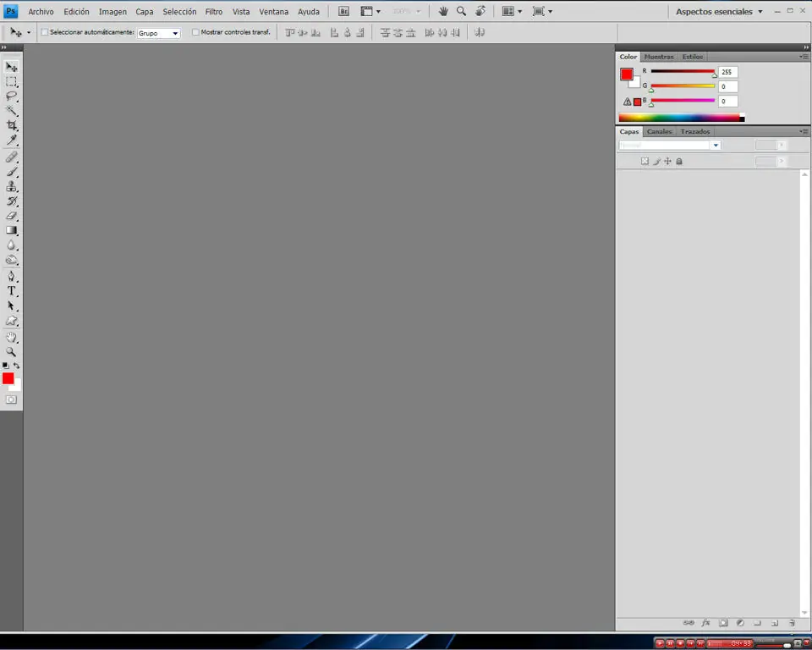Select the Clone Stamp tool
Viewport: 812px width, 650px height.
coord(11,186)
